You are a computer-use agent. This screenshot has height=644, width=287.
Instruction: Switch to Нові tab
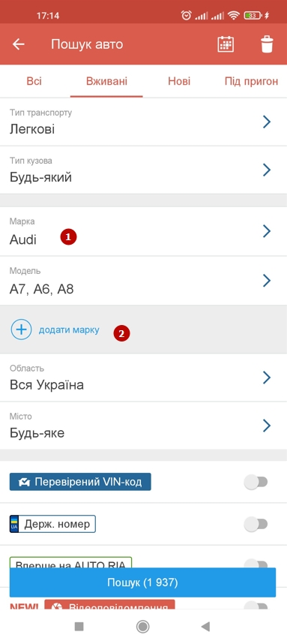point(179,81)
